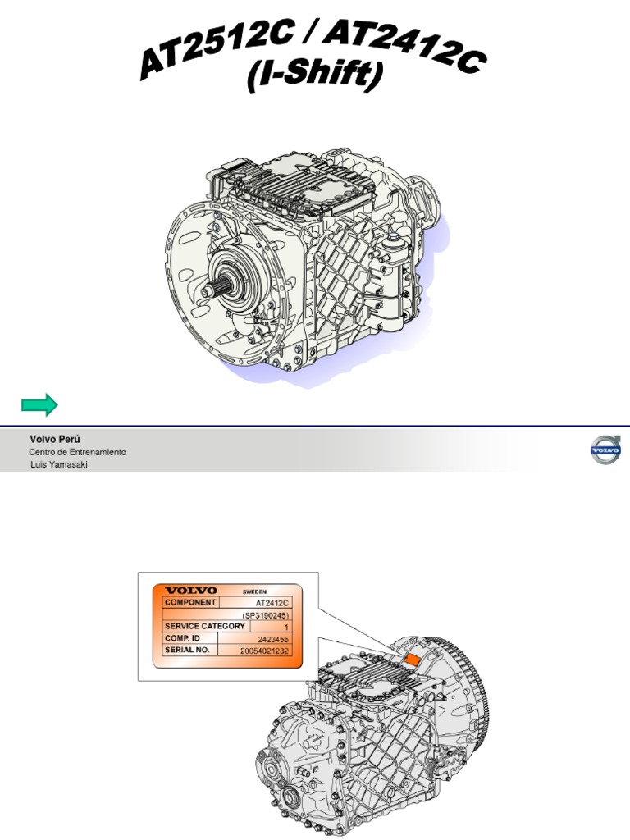Click the 'VOLVO' wordmark on the orange plate
630x840 pixels.
[x=190, y=591]
